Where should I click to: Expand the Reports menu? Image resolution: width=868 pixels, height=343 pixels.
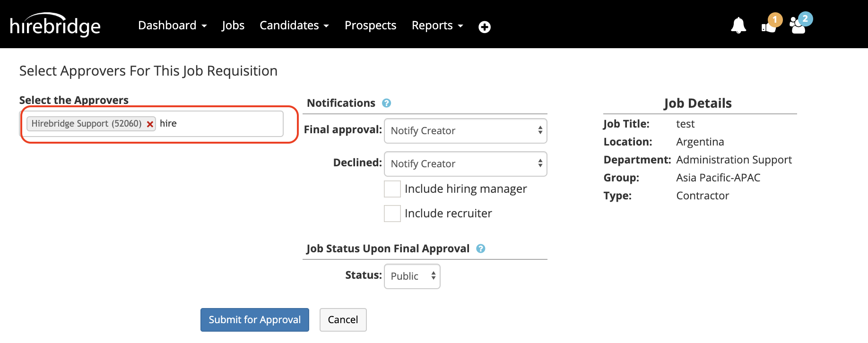(437, 26)
